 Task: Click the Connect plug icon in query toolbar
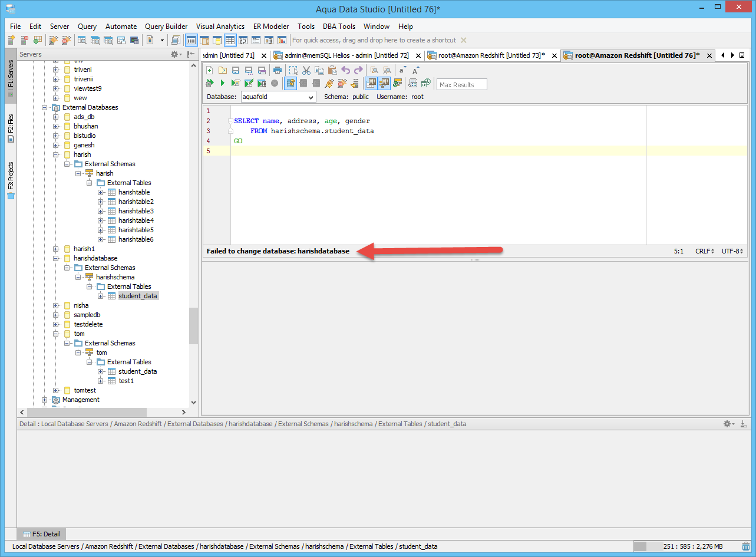click(329, 84)
